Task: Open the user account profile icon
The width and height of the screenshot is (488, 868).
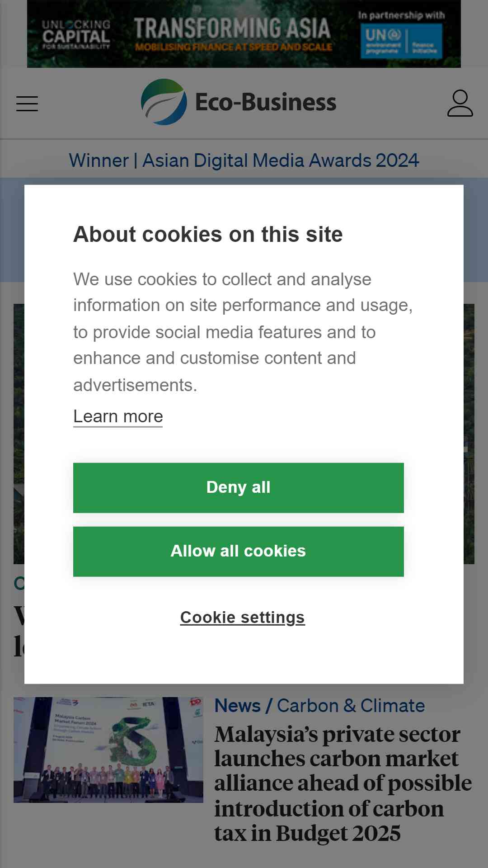Action: point(460,103)
